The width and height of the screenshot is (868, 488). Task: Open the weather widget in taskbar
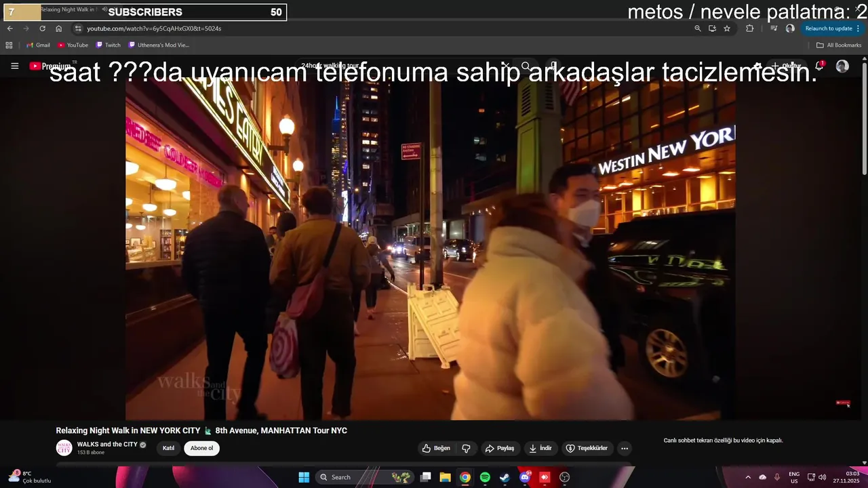pyautogui.click(x=29, y=477)
